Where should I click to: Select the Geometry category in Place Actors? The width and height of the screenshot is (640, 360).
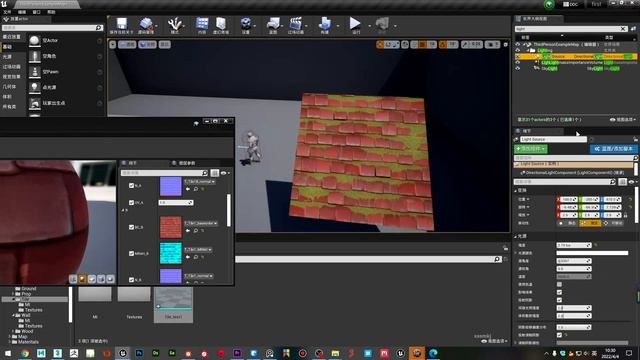(x=9, y=87)
